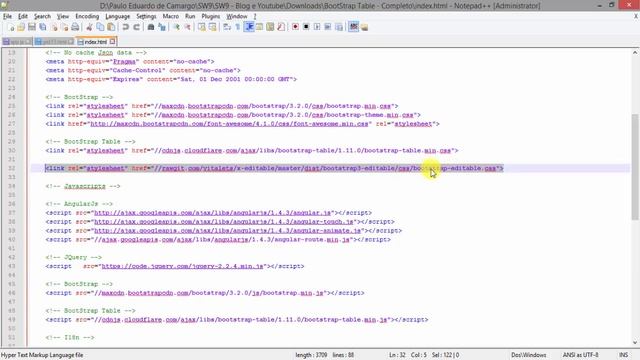
Task: Open the Macro menu
Action: (x=171, y=16)
